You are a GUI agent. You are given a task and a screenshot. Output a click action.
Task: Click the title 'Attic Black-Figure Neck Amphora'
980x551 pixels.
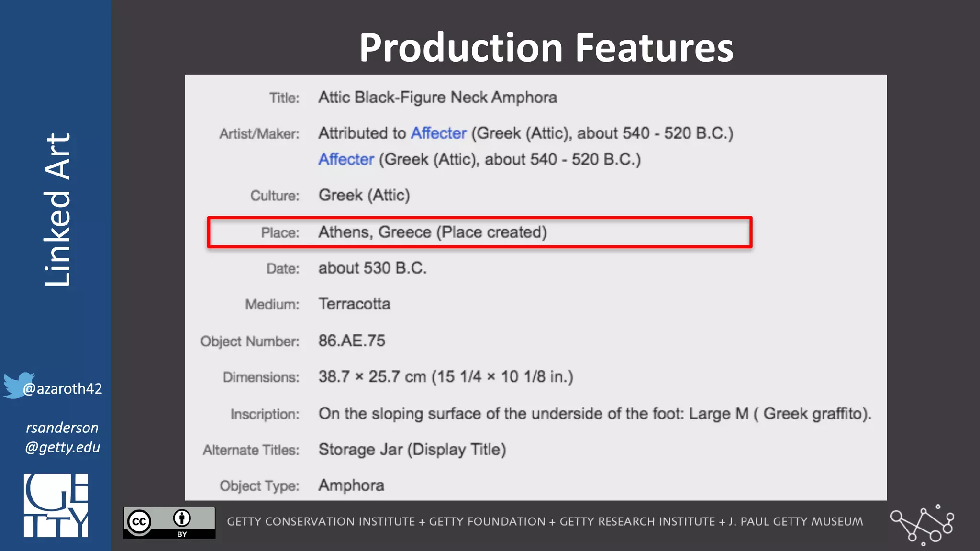[x=437, y=98]
